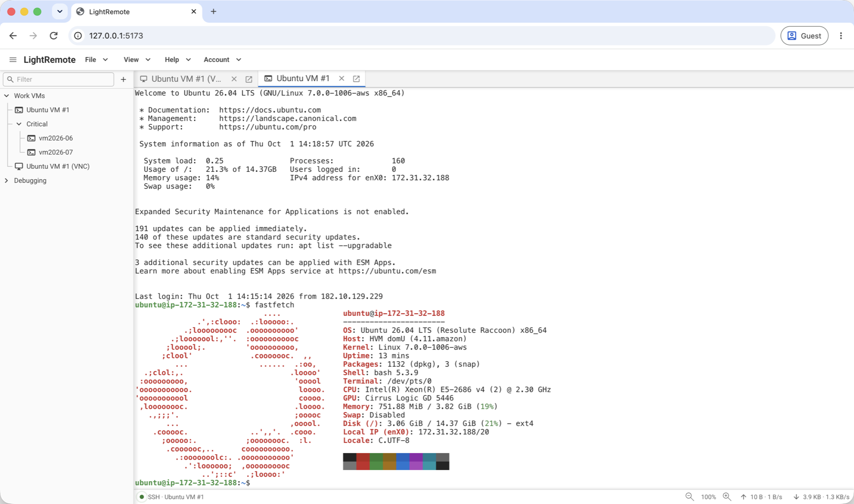Open a new browser tab
The image size is (854, 504).
[x=213, y=11]
